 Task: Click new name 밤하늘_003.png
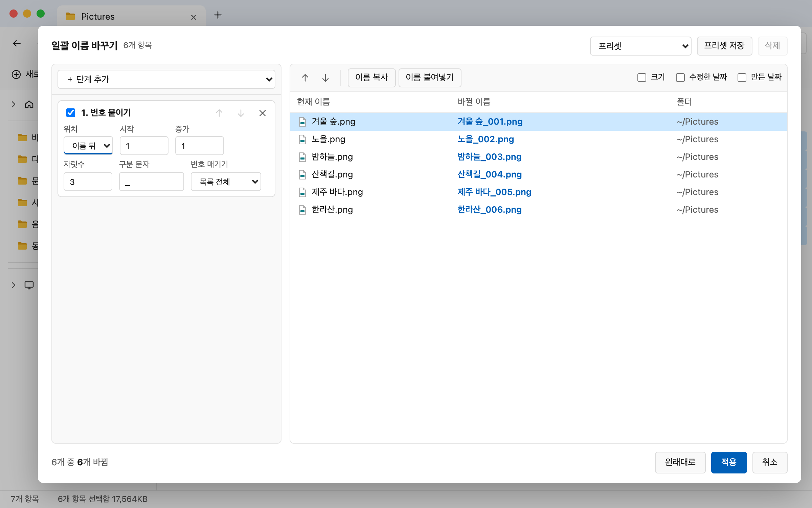489,157
